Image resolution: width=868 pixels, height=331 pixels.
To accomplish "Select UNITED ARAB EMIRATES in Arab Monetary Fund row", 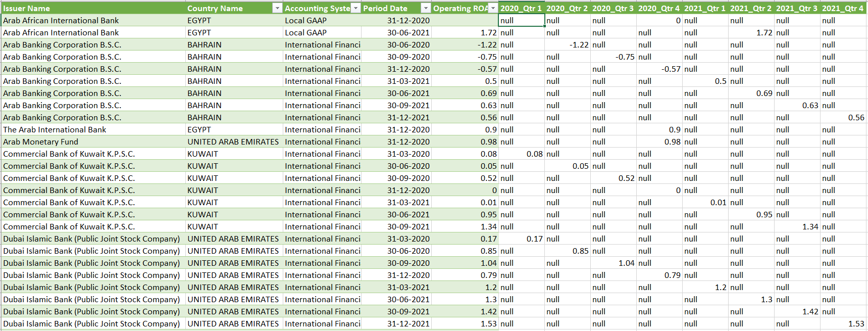I will point(234,141).
